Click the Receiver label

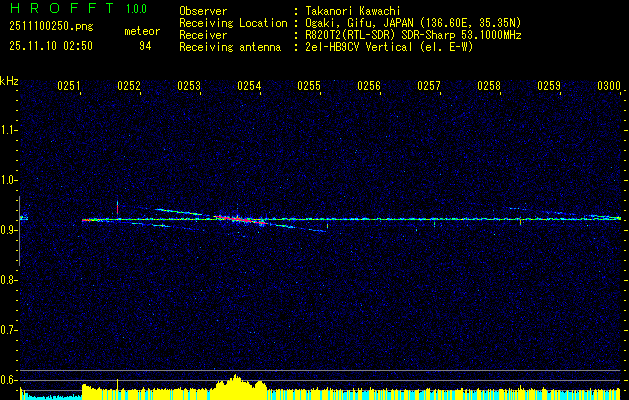(x=203, y=35)
